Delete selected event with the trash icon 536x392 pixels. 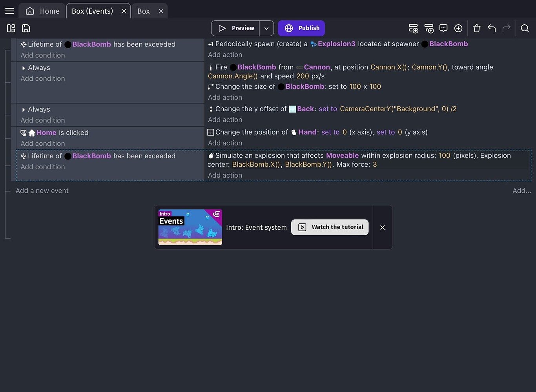[x=476, y=28]
